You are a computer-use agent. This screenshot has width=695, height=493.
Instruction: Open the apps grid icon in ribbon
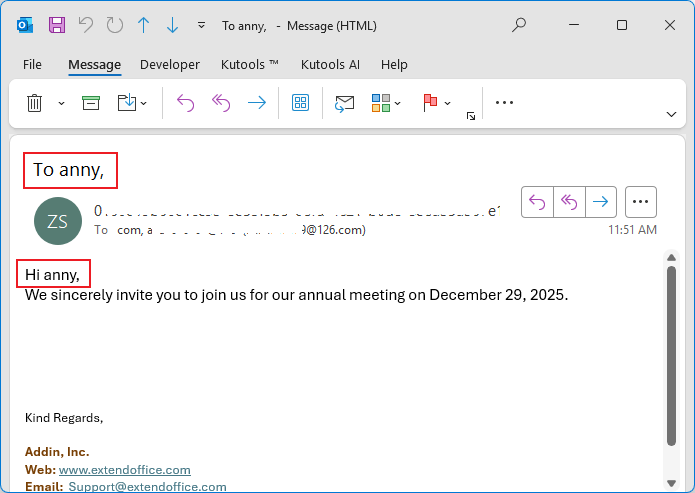(x=300, y=102)
